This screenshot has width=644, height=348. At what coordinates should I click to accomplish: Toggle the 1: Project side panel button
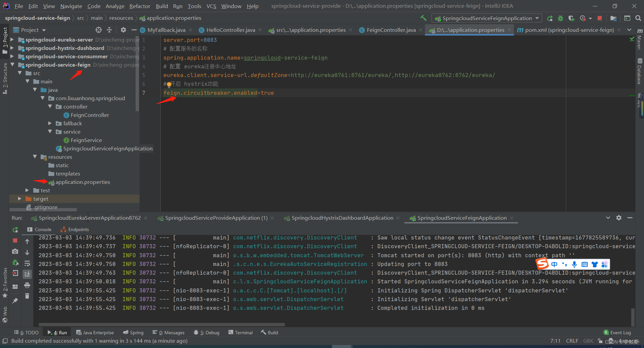5,41
